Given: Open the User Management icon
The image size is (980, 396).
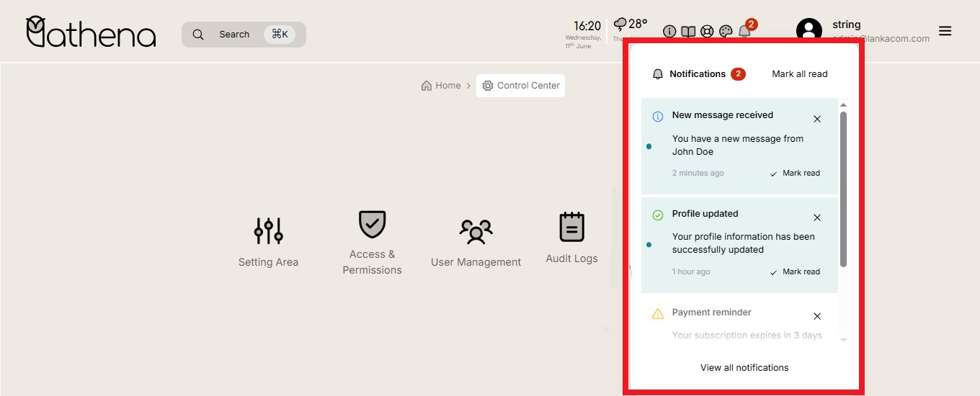Looking at the screenshot, I should tap(476, 231).
